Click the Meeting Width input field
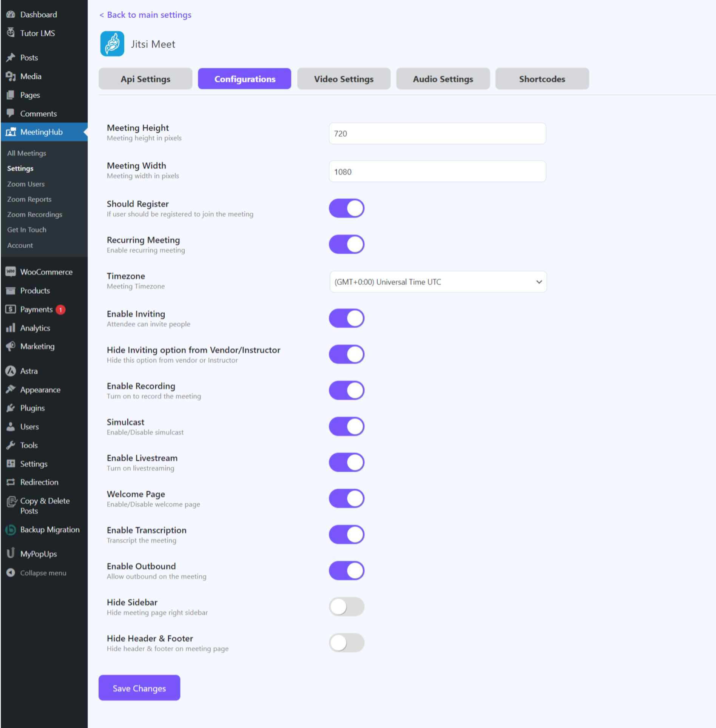The height and width of the screenshot is (728, 716). [437, 171]
